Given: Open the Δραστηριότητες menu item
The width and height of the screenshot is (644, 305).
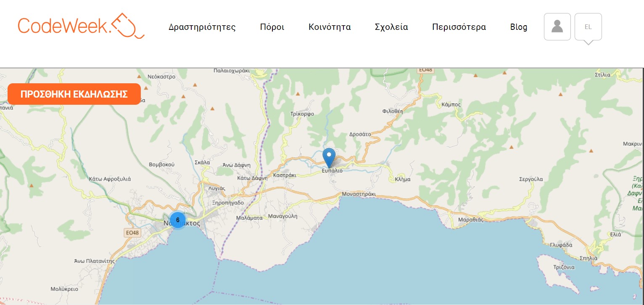Looking at the screenshot, I should pyautogui.click(x=202, y=27).
